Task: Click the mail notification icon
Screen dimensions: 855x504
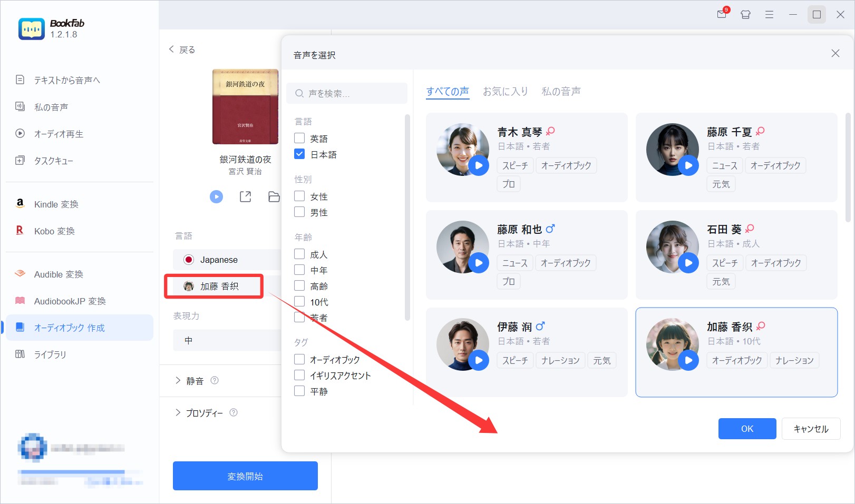Action: point(722,14)
